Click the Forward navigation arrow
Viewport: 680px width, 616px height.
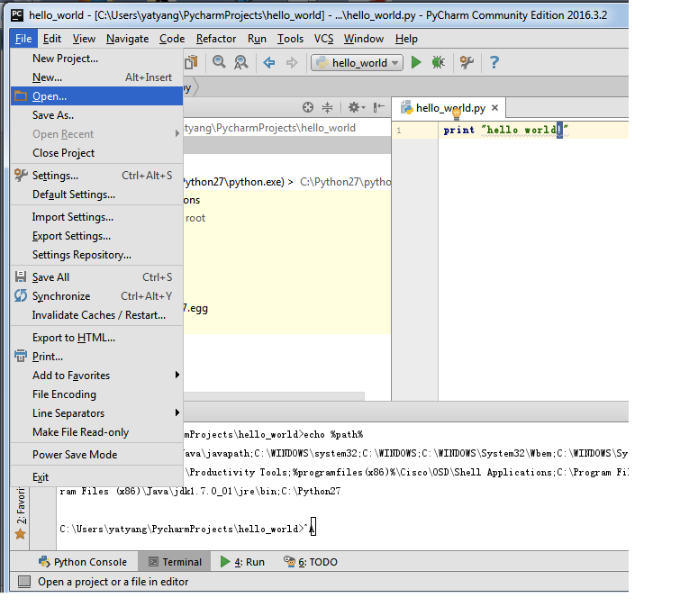(x=292, y=62)
